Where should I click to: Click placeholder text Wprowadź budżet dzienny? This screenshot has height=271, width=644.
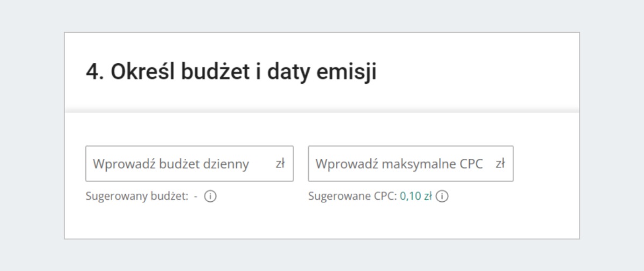[x=171, y=164]
